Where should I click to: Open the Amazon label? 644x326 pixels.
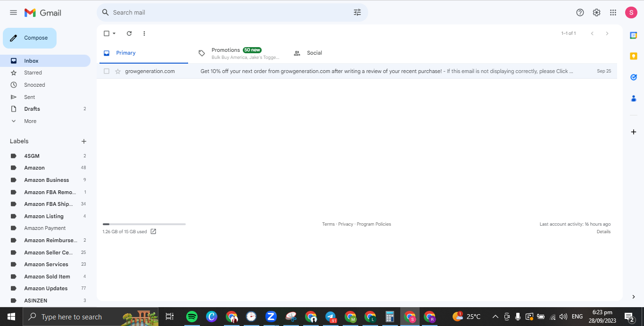pyautogui.click(x=45, y=168)
